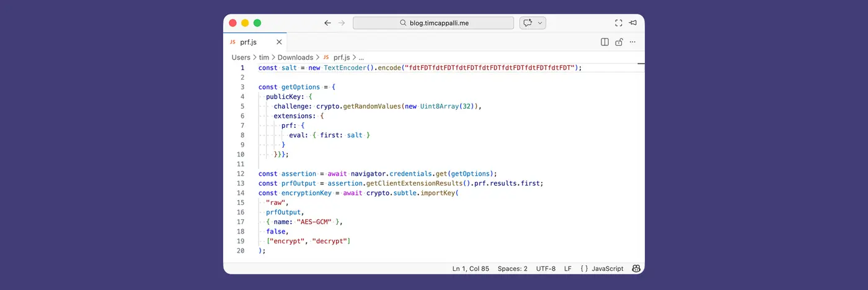Viewport: 868px width, 290px height.
Task: Open the editor More Actions ellipsis
Action: pos(633,42)
